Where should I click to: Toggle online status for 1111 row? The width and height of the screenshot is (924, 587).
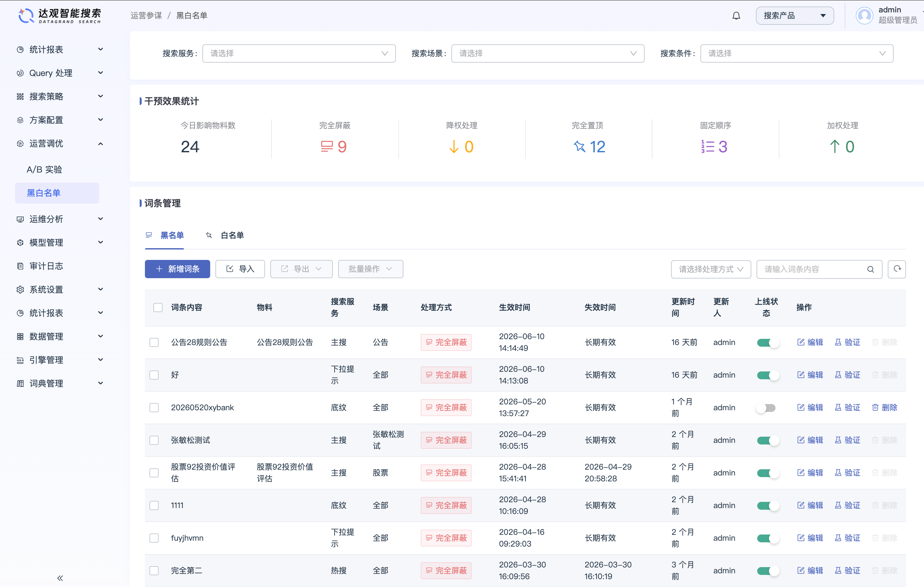point(768,505)
